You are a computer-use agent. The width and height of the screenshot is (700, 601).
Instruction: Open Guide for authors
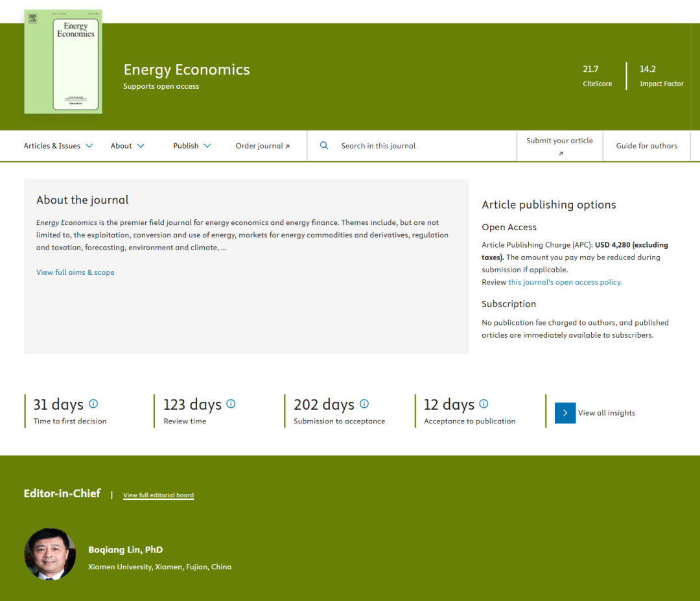[646, 146]
